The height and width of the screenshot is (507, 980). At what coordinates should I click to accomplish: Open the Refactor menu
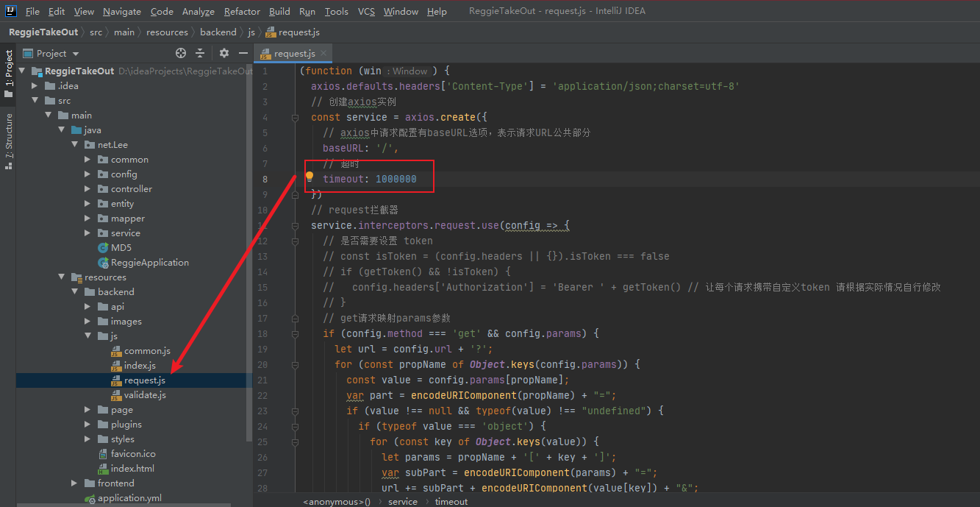tap(242, 11)
